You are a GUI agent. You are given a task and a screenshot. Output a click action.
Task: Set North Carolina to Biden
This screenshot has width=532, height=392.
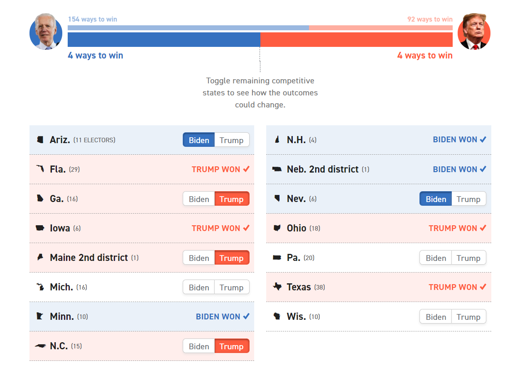199,346
